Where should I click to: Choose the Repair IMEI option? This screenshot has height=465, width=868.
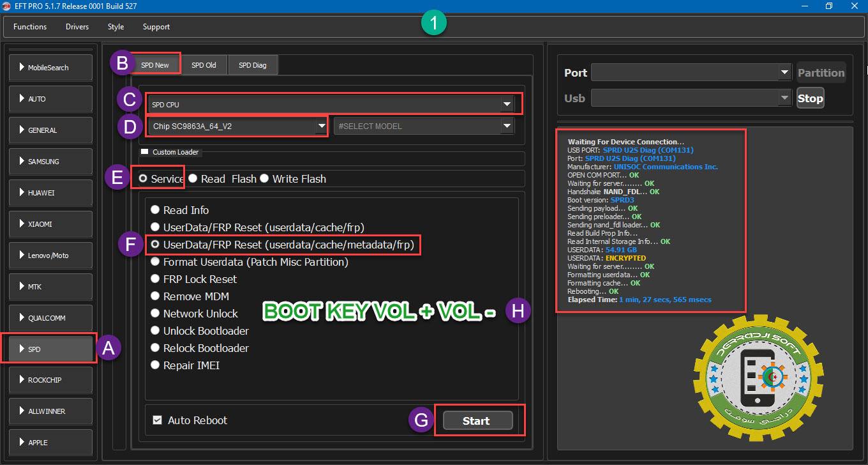click(x=185, y=365)
